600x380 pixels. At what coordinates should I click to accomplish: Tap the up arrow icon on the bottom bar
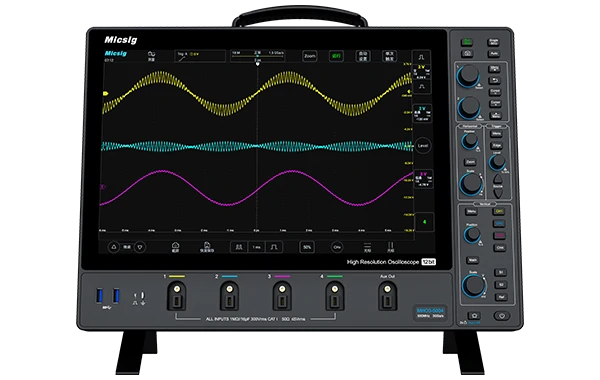click(114, 247)
